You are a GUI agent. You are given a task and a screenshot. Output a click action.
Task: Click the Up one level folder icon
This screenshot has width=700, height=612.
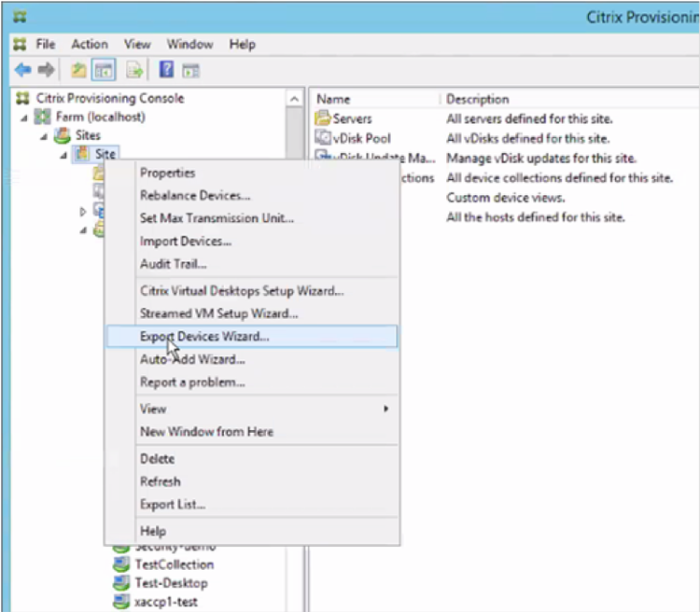click(79, 70)
